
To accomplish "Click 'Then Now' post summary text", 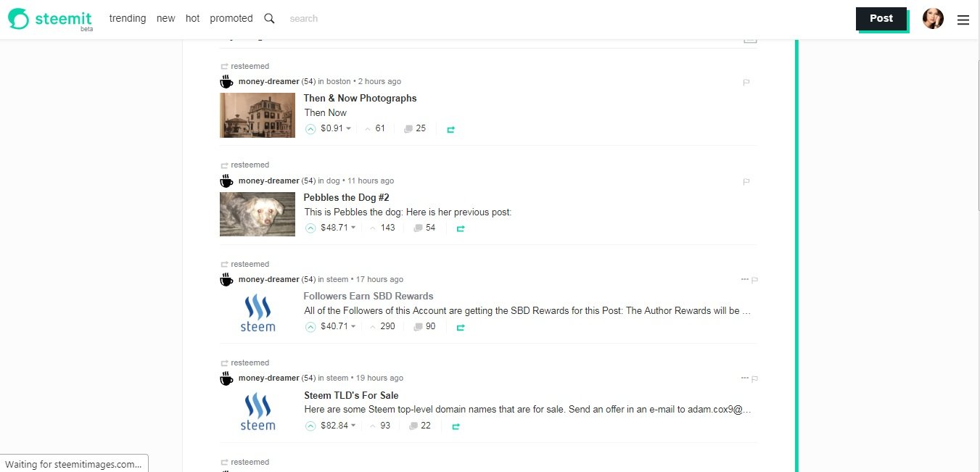I will [x=326, y=112].
